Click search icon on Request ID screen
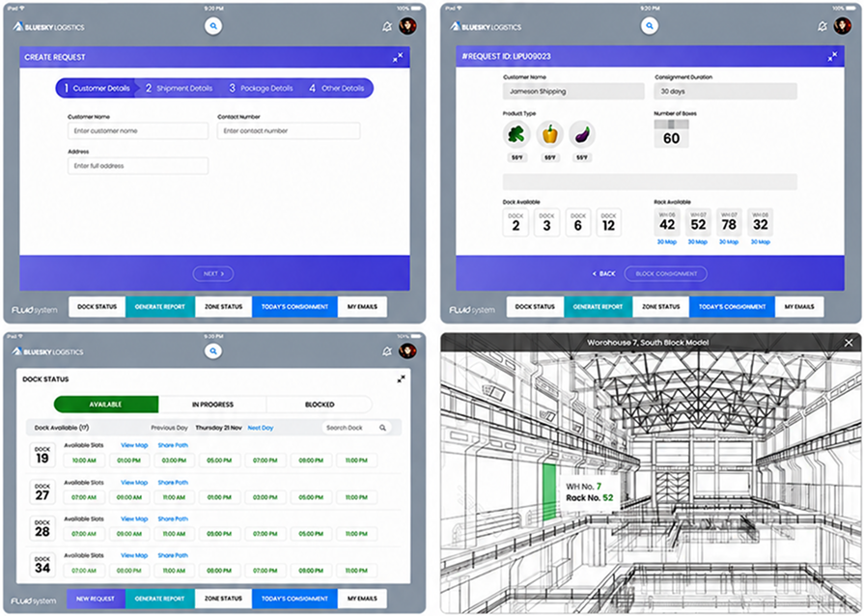The height and width of the screenshot is (616, 864). [650, 25]
